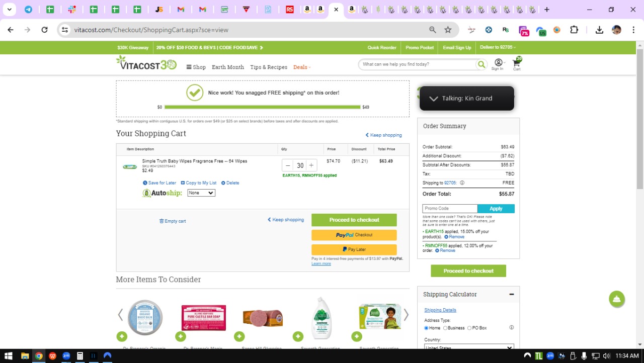Switch to the Slack browser tab
644x363 pixels.
click(x=71, y=10)
